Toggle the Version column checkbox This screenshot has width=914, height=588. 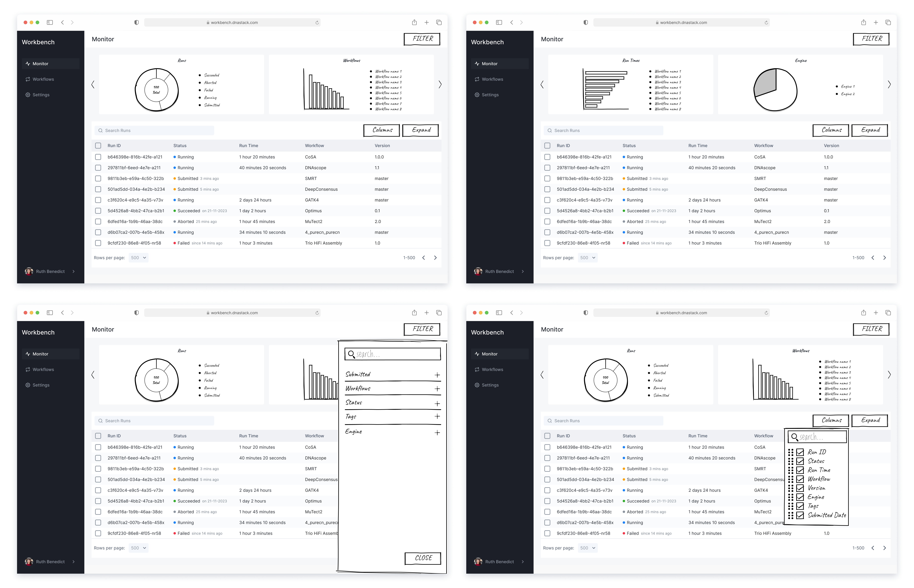click(800, 488)
